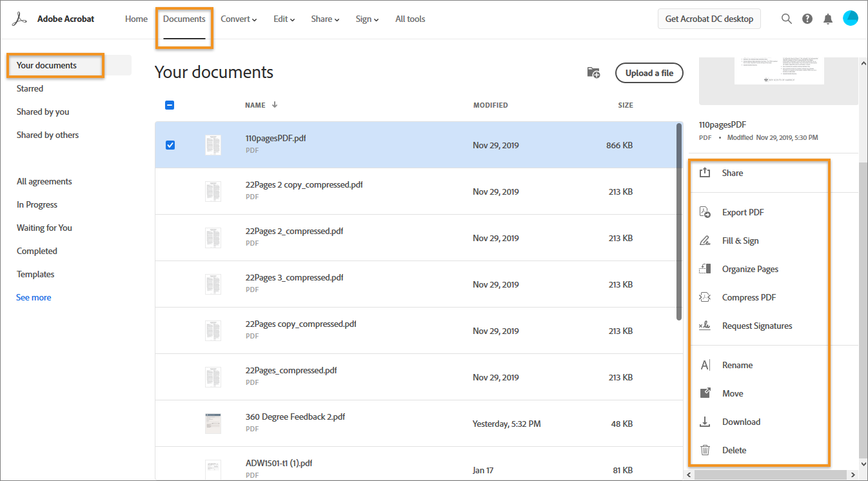The height and width of the screenshot is (481, 868).
Task: Choose the Compress PDF action label
Action: tap(749, 297)
